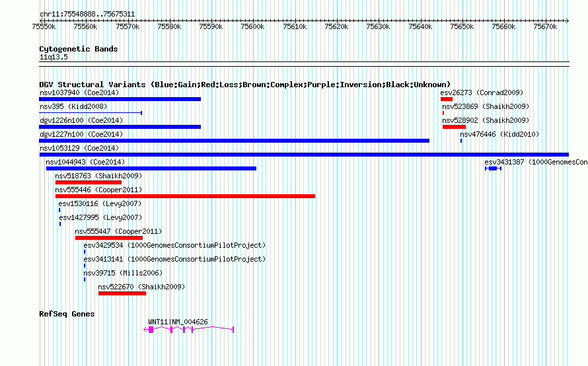Click the nsv39715 (Mills2006) small blue marker

pyautogui.click(x=85, y=279)
